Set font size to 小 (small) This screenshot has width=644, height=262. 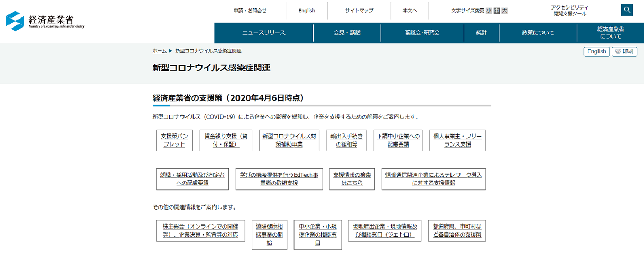click(489, 11)
